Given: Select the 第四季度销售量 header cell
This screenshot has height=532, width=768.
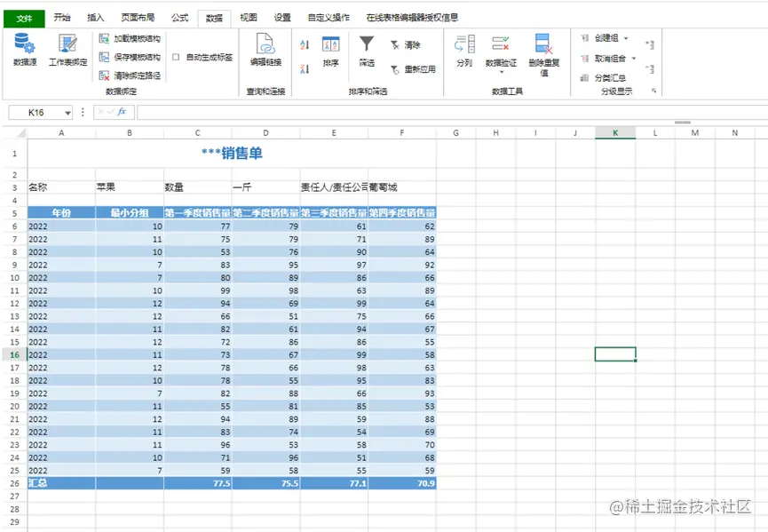Looking at the screenshot, I should (402, 212).
